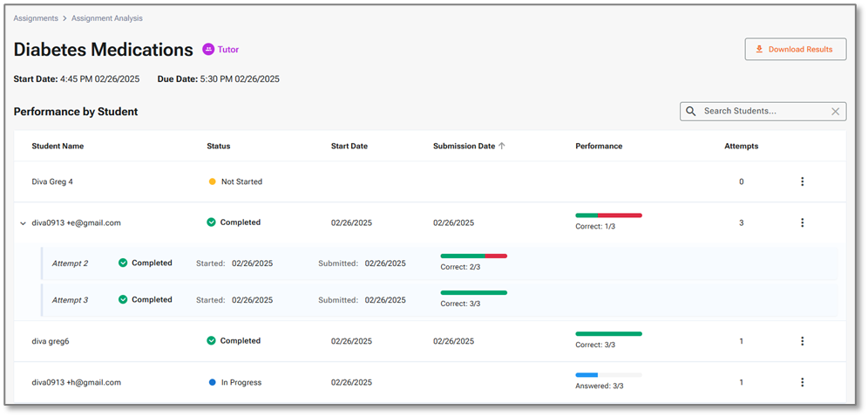Sort by Submission Date arrow
868x417 pixels.
pos(502,146)
